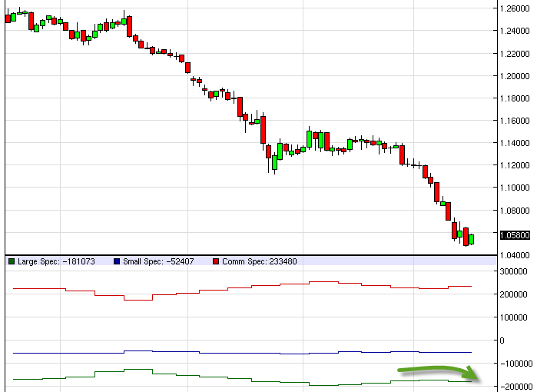Select the 'Comm Spec: 233480' legend text
Viewport: 537px width, 392px height.
260,261
